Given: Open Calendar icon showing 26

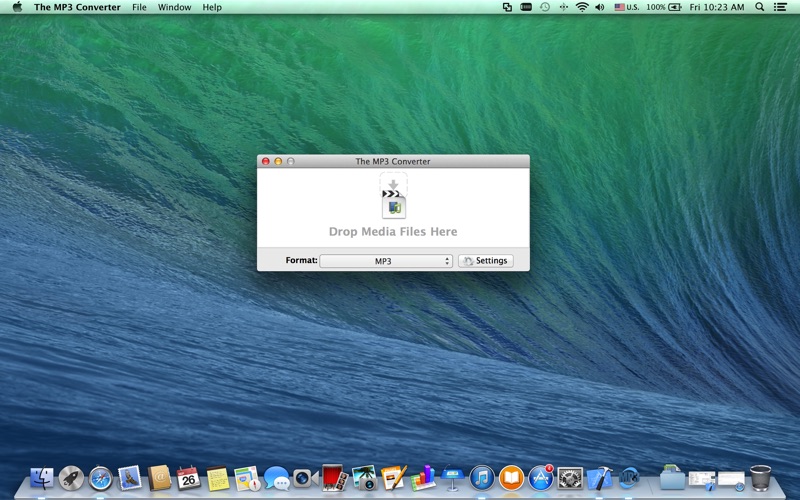Looking at the screenshot, I should tap(188, 479).
